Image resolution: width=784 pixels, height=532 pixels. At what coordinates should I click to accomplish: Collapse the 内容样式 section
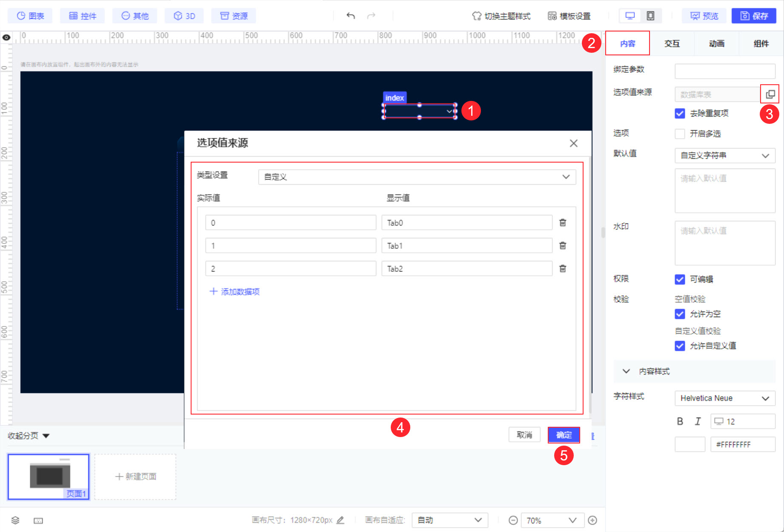coord(694,371)
